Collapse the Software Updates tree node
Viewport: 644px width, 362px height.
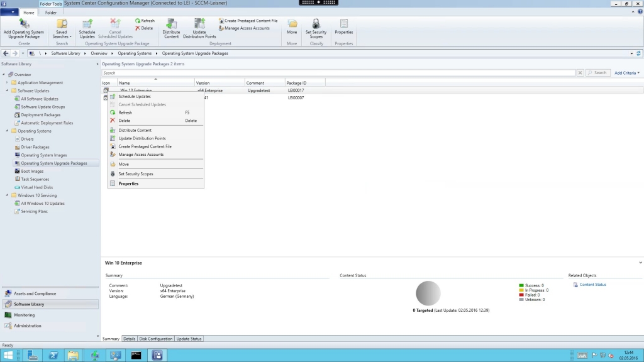pos(7,90)
